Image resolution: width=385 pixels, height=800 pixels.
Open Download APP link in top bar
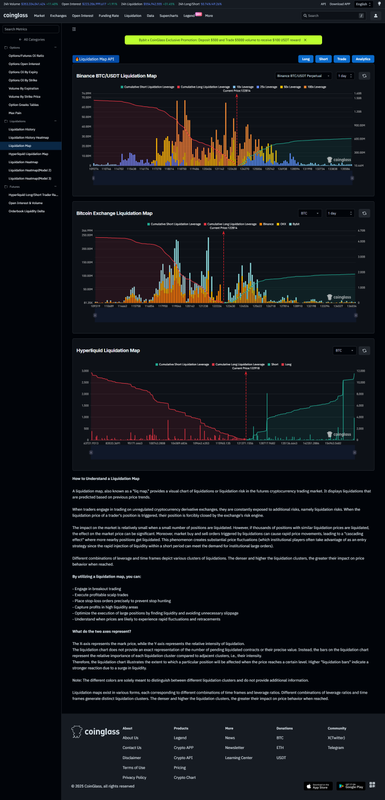(x=340, y=4)
